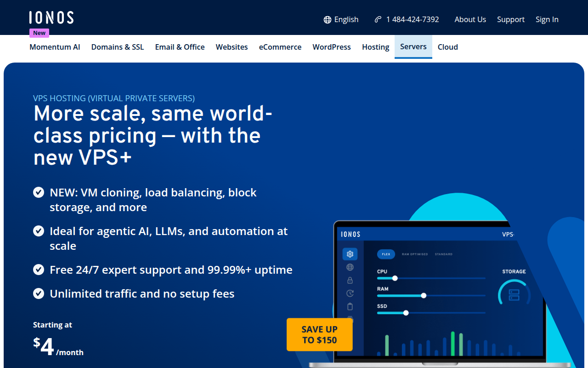Viewport: 588px width, 368px height.
Task: Click the clock icon in laptop sidebar
Action: point(350,293)
